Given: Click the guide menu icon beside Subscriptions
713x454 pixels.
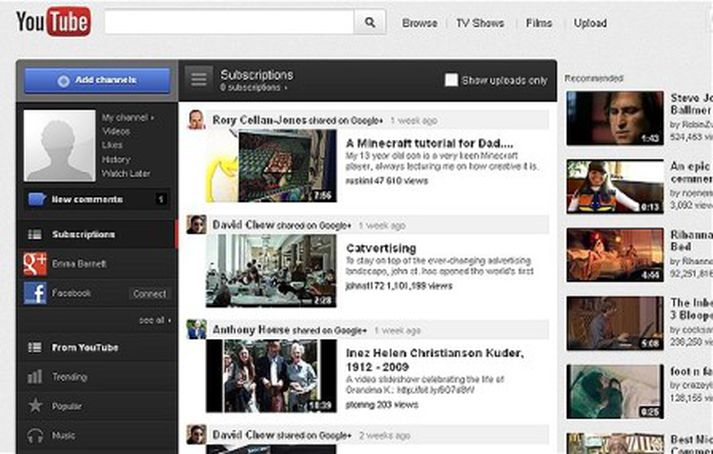Looking at the screenshot, I should [199, 79].
